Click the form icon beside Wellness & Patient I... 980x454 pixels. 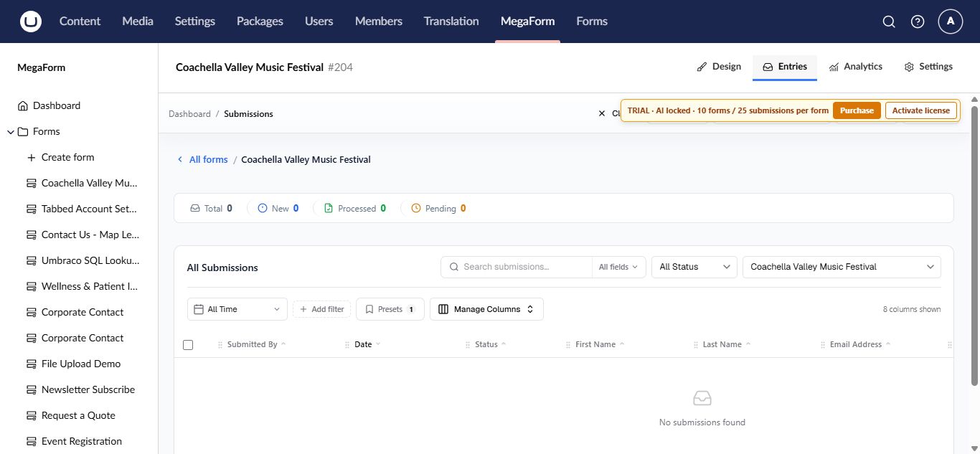tap(31, 286)
